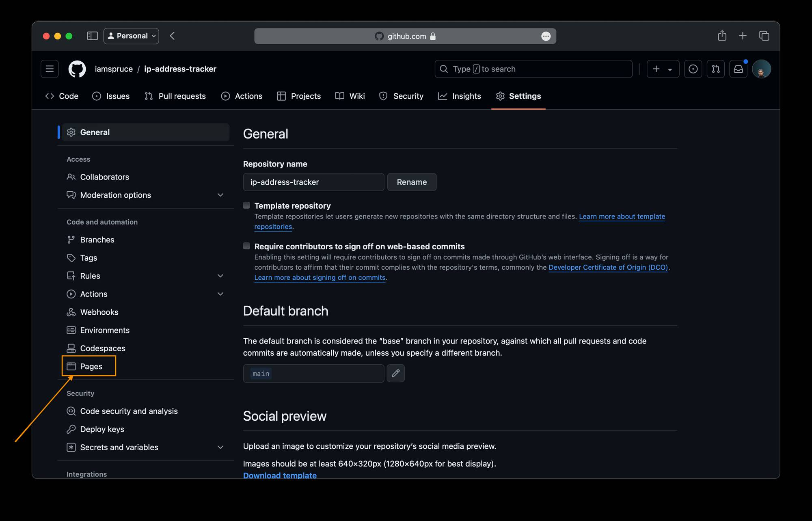
Task: Open a new Safari tab
Action: point(743,36)
